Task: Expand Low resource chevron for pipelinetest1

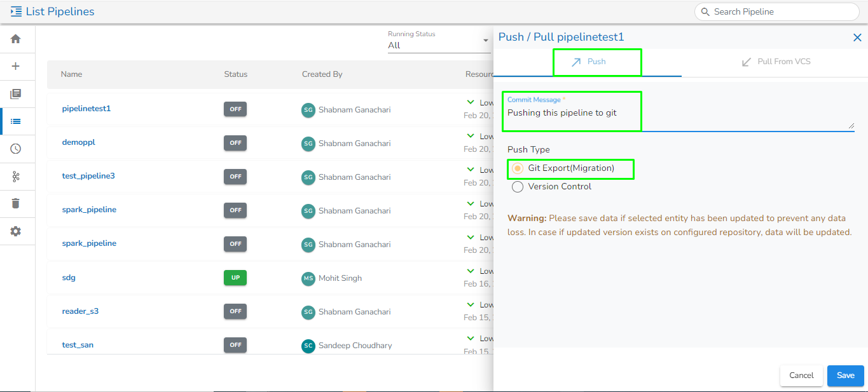Action: (x=471, y=102)
